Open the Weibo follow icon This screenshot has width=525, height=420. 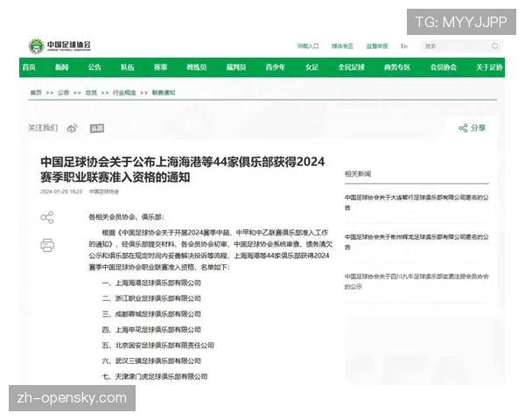pyautogui.click(x=72, y=128)
